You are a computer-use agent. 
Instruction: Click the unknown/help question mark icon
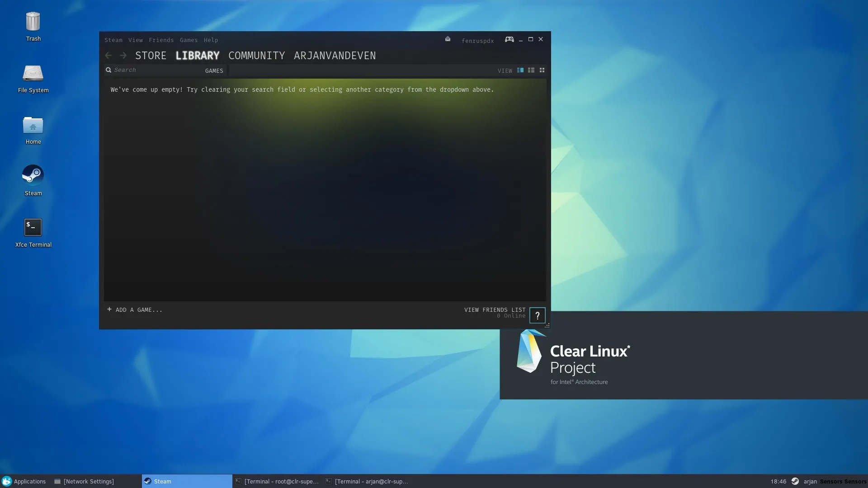tap(537, 315)
